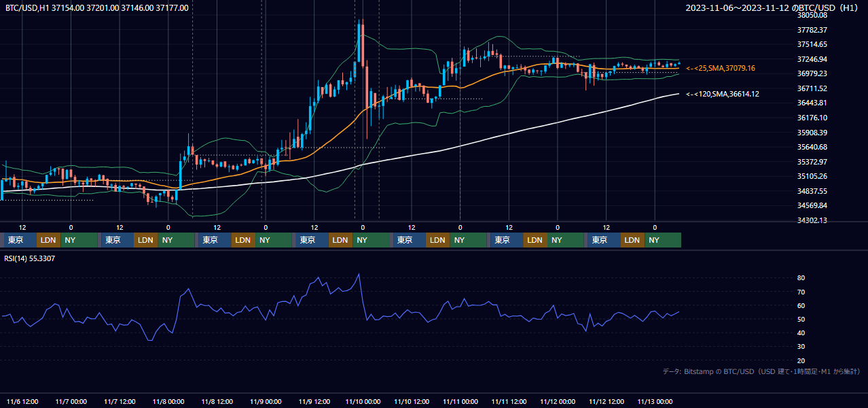
Task: Click RSI scale value 70
Action: pos(801,292)
